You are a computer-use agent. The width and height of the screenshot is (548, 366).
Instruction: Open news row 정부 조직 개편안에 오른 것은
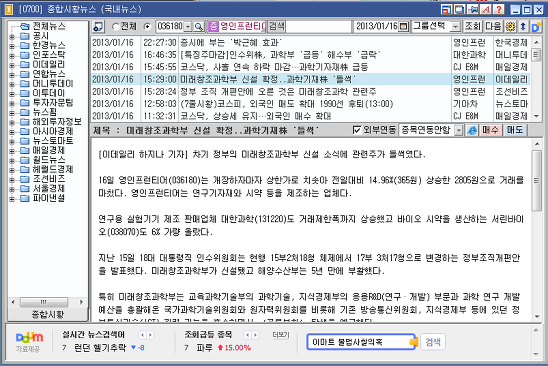[311, 92]
